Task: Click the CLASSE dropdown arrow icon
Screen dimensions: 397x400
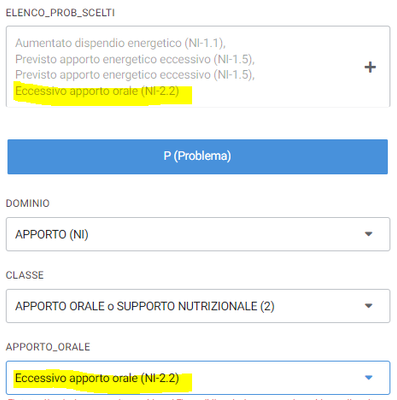Action: [368, 306]
